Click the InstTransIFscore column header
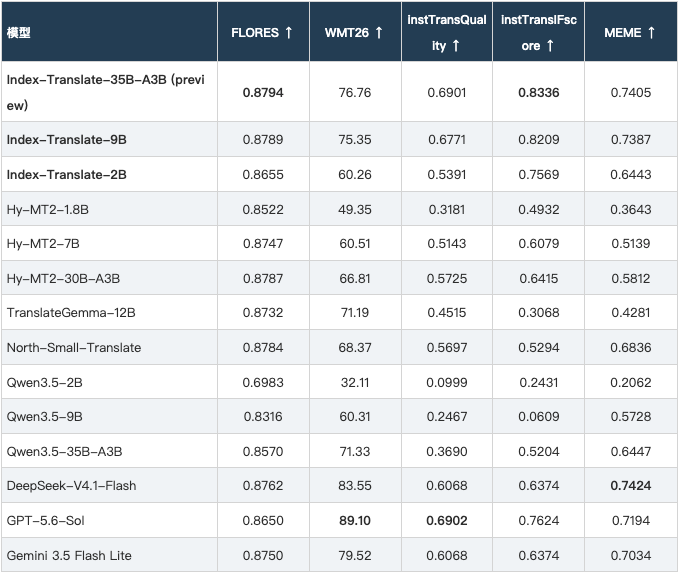The width and height of the screenshot is (680, 574). pyautogui.click(x=539, y=33)
